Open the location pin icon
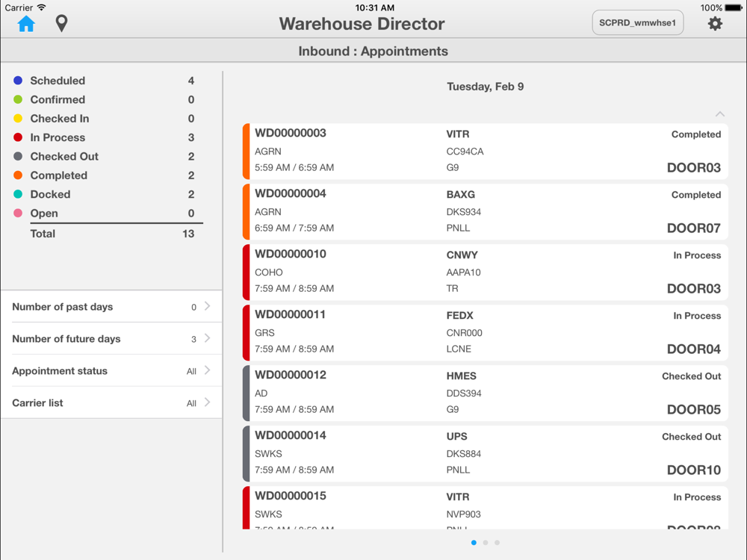Viewport: 747px width, 560px height. [61, 23]
